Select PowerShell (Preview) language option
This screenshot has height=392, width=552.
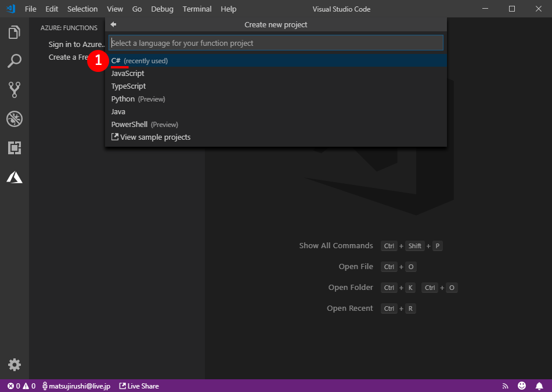pyautogui.click(x=276, y=125)
